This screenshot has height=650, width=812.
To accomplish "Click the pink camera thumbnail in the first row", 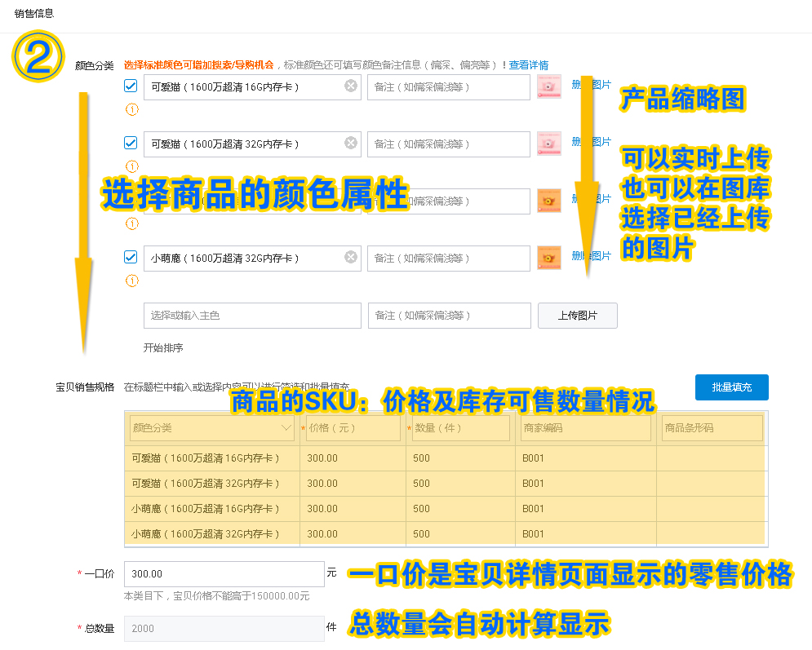I will coord(548,86).
